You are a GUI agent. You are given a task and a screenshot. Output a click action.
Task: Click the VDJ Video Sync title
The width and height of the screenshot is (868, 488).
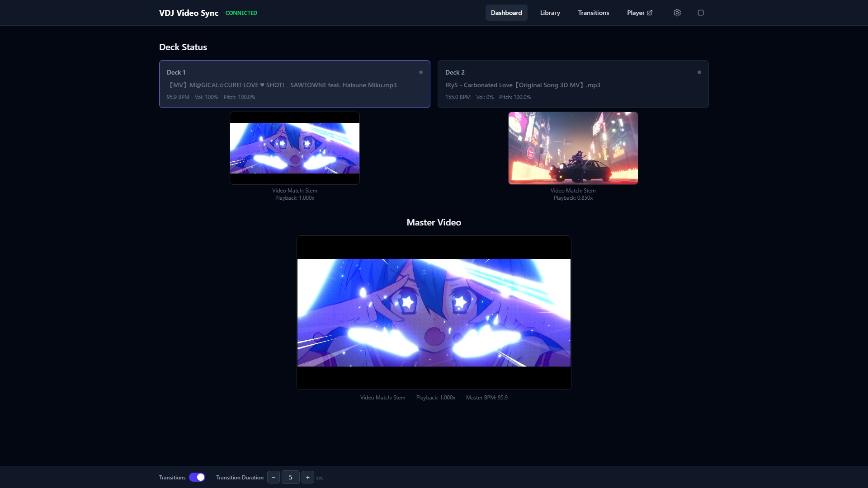pyautogui.click(x=189, y=13)
